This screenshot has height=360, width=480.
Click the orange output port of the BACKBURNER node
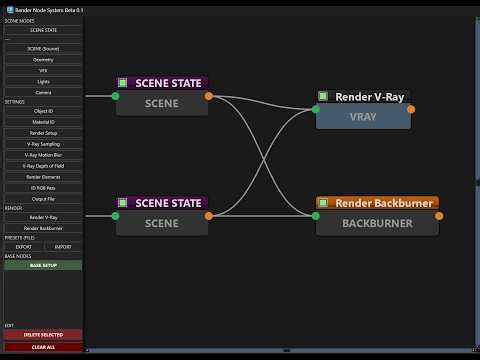pyautogui.click(x=439, y=216)
